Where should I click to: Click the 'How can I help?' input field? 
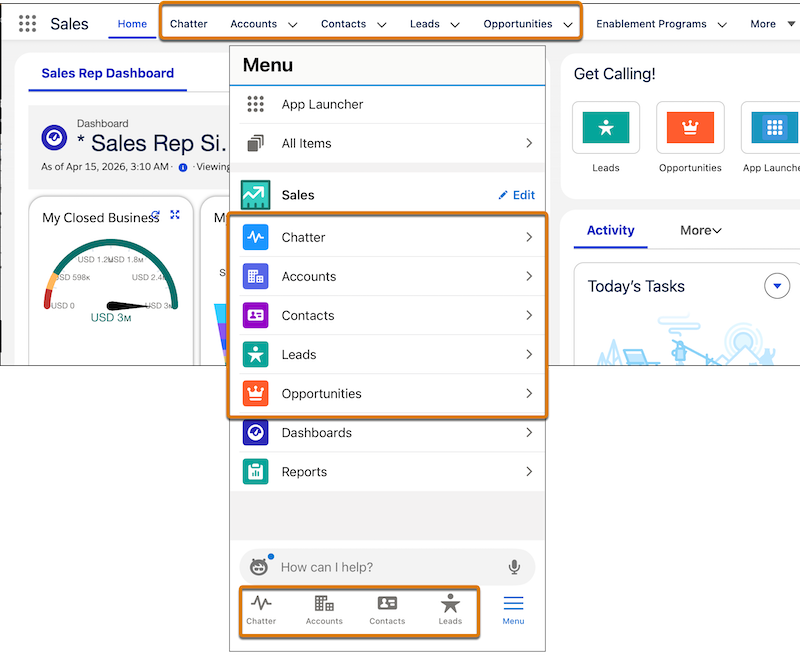pos(387,567)
